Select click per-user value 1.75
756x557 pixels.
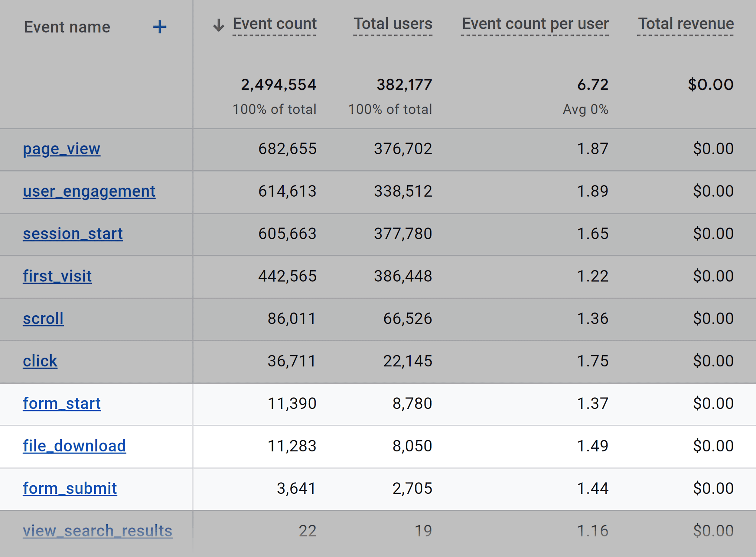(x=593, y=361)
